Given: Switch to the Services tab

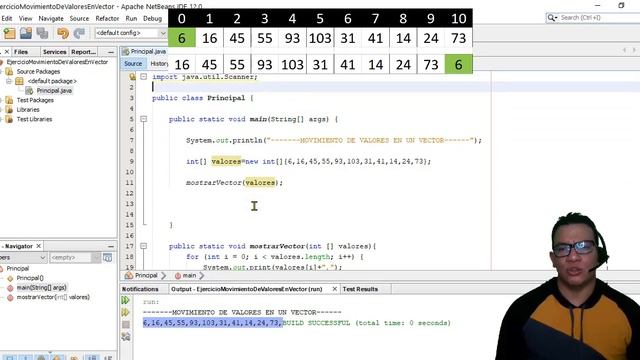Looking at the screenshot, I should click(x=54, y=52).
